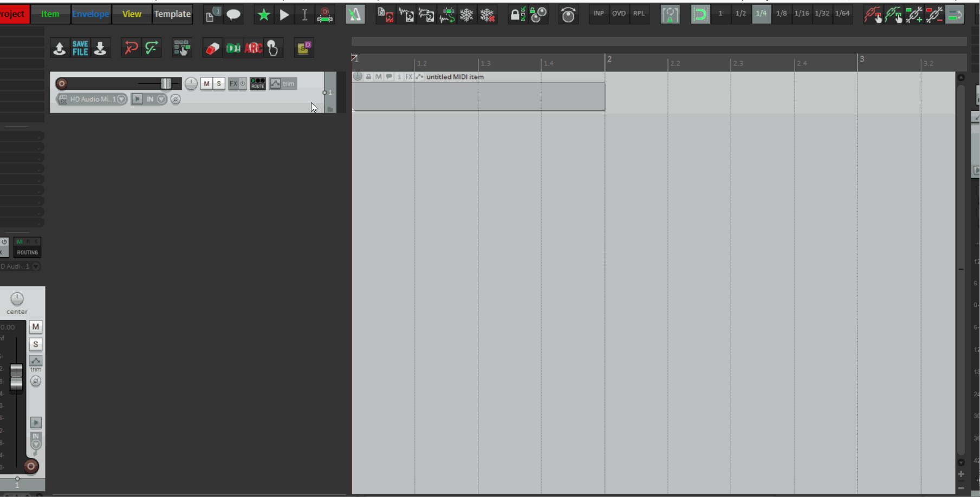Click the speech bubble notes icon
Image resolution: width=980 pixels, height=497 pixels.
click(x=233, y=15)
